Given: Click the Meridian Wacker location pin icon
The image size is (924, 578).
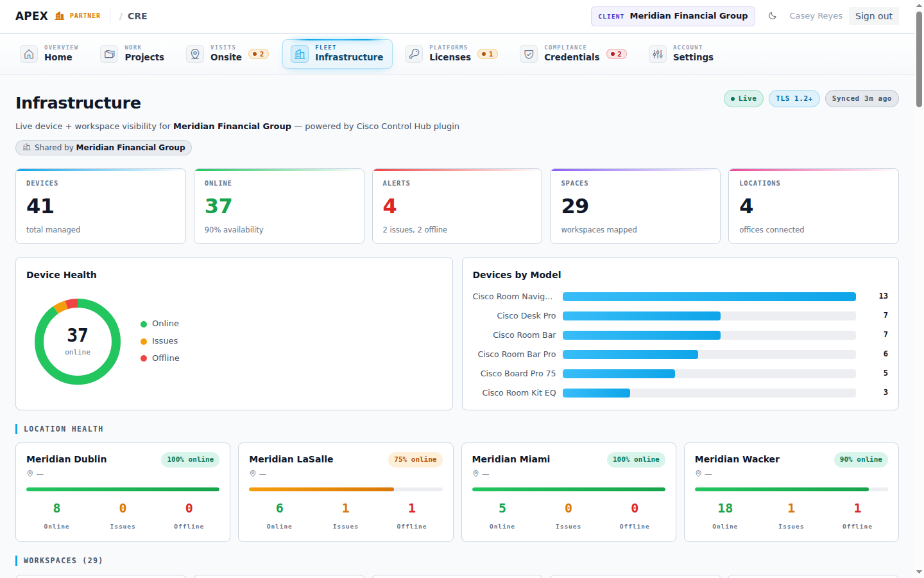Looking at the screenshot, I should point(698,473).
